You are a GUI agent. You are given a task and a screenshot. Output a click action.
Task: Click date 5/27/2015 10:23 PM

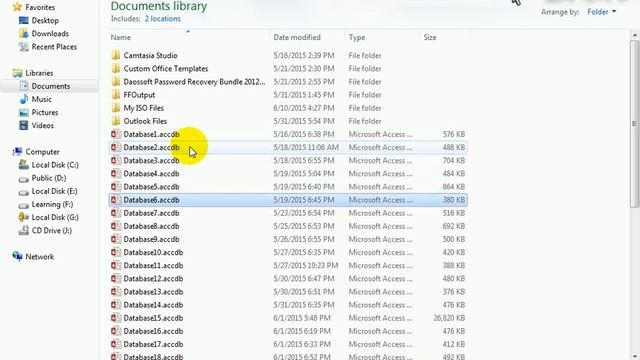(x=306, y=265)
